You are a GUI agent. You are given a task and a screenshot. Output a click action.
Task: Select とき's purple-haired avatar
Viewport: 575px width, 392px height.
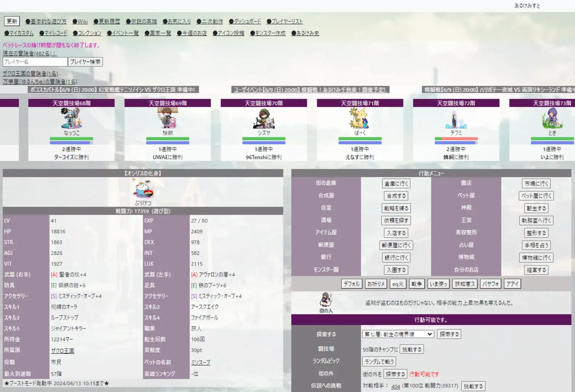pos(552,118)
